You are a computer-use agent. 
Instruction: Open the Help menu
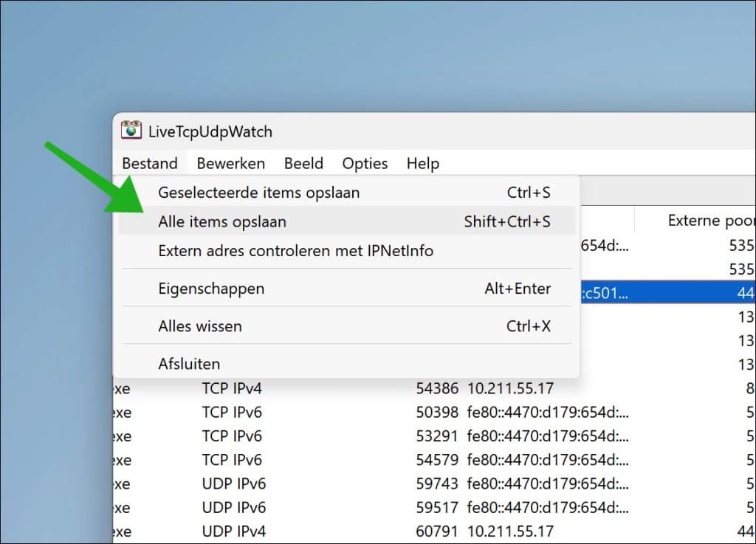pyautogui.click(x=423, y=163)
